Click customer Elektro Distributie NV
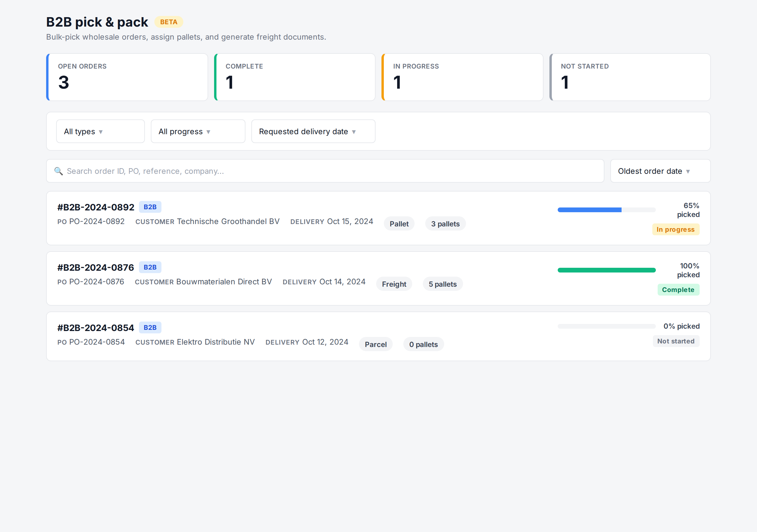 point(216,342)
